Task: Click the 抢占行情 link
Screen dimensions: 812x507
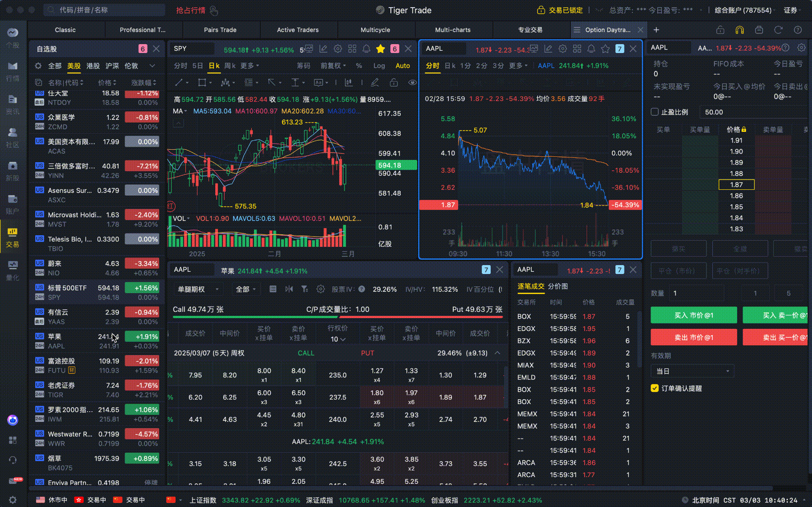Action: 191,10
